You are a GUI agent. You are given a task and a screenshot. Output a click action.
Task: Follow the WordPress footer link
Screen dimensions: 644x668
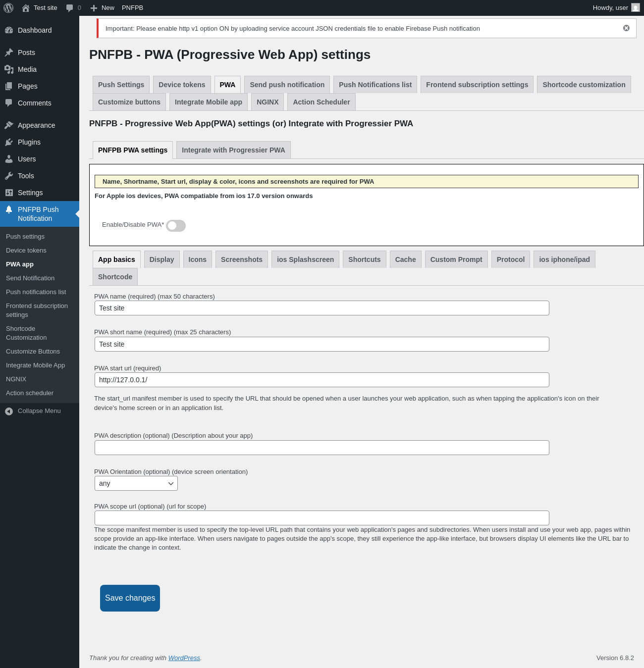(184, 658)
